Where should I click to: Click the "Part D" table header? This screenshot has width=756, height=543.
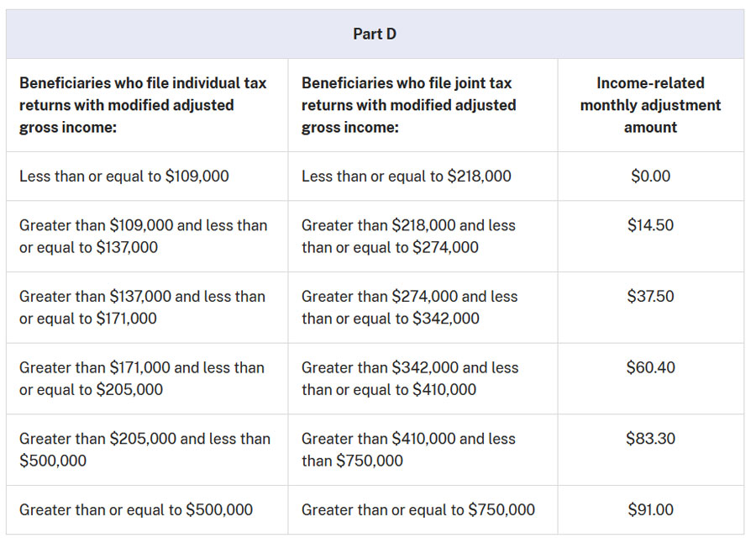(375, 34)
